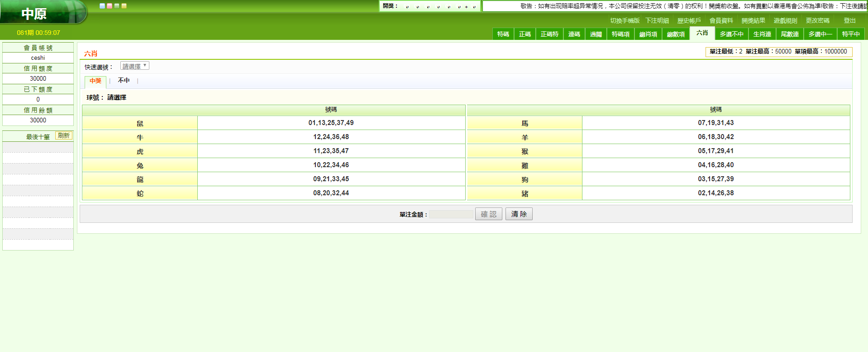Click the 確認 button
Image resolution: width=868 pixels, height=352 pixels.
(488, 214)
